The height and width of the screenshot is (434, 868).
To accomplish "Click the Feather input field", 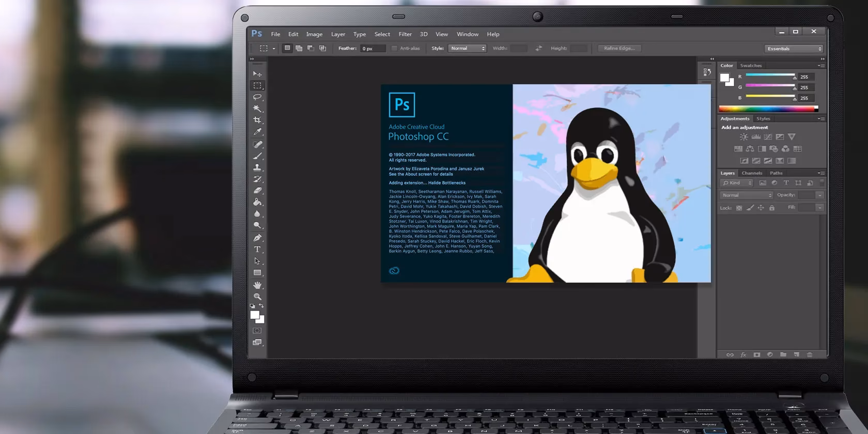I will pos(373,48).
